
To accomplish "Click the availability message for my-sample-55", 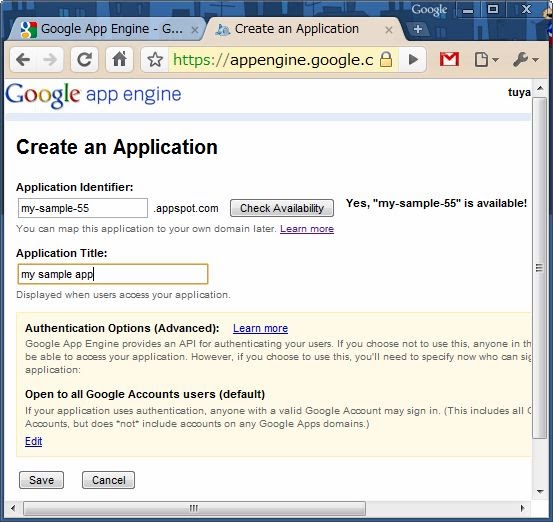I will pyautogui.click(x=436, y=204).
